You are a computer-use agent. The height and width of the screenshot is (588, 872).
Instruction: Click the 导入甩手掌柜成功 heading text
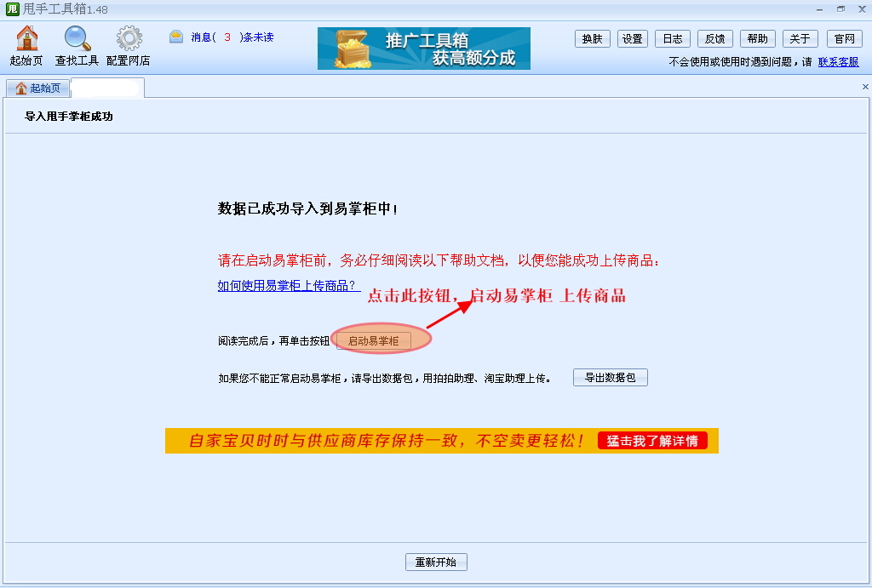click(69, 117)
